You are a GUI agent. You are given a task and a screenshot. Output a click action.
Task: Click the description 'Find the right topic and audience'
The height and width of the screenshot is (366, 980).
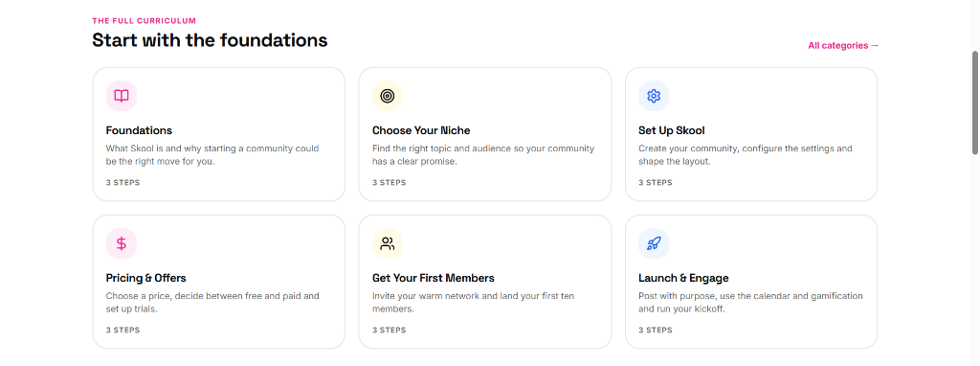[x=483, y=155]
